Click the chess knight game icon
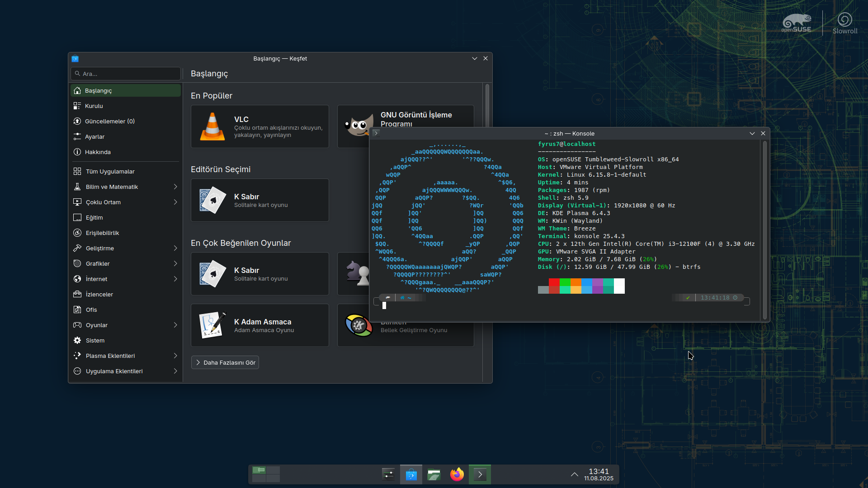The height and width of the screenshot is (488, 868). coord(358,273)
